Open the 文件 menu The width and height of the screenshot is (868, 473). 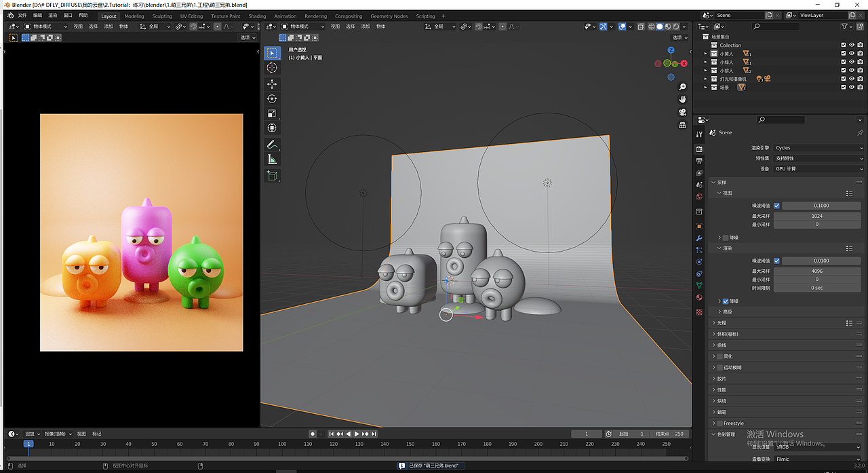click(22, 15)
